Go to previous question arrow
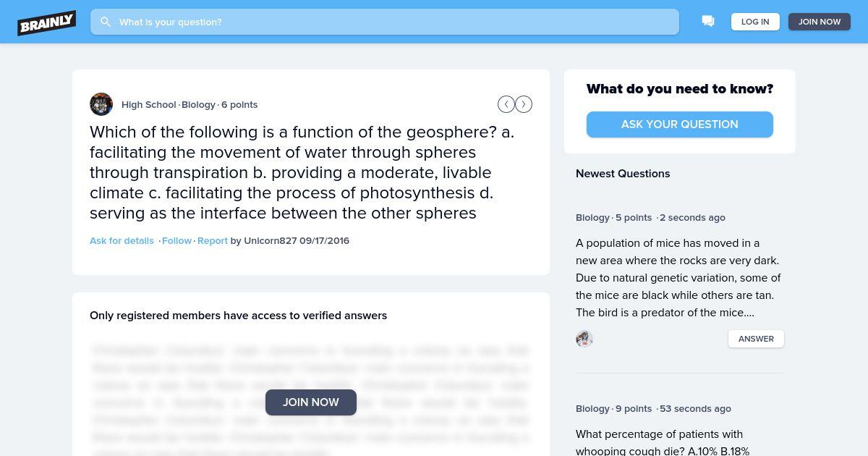Viewport: 868px width, 456px height. tap(506, 104)
